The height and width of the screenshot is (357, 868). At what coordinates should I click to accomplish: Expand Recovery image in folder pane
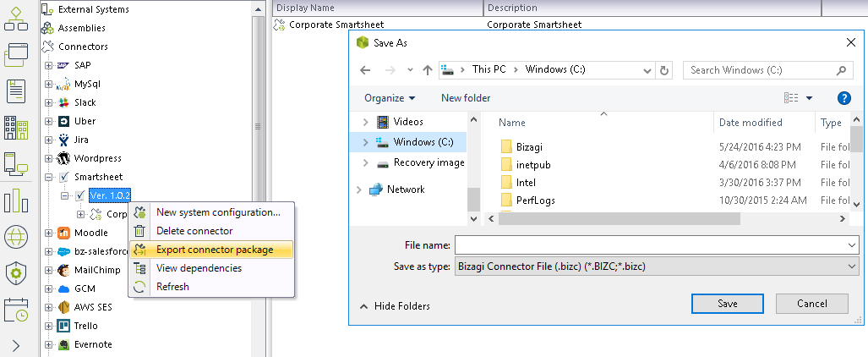(365, 163)
